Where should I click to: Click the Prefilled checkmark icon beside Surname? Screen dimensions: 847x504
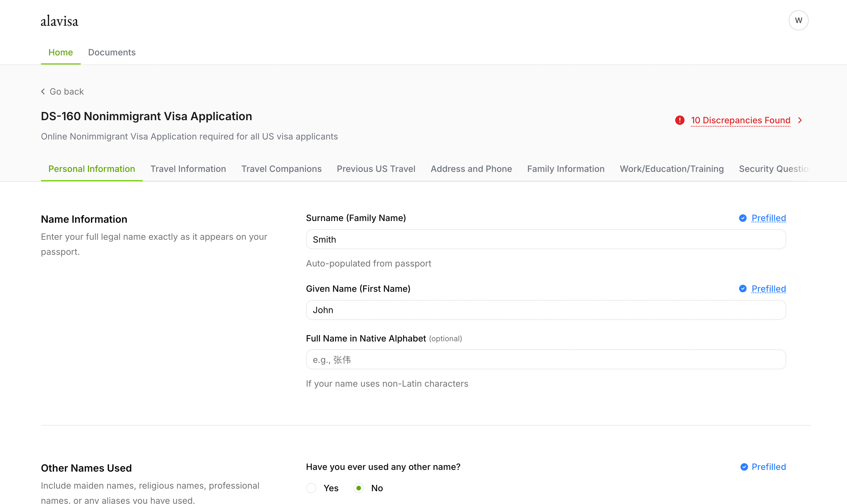tap(743, 218)
